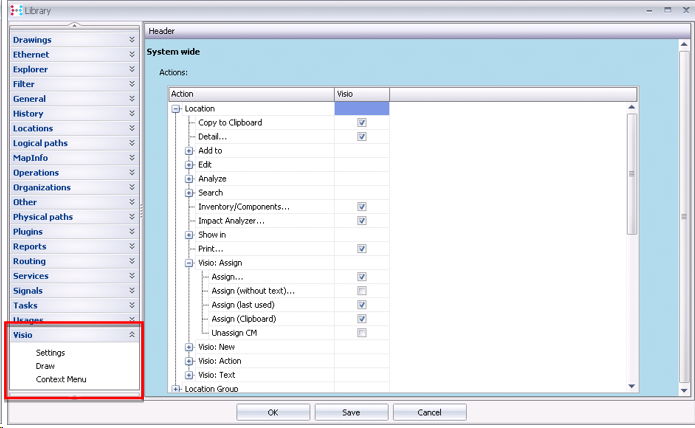Image resolution: width=695 pixels, height=428 pixels.
Task: Click the Save button
Action: pos(351,412)
